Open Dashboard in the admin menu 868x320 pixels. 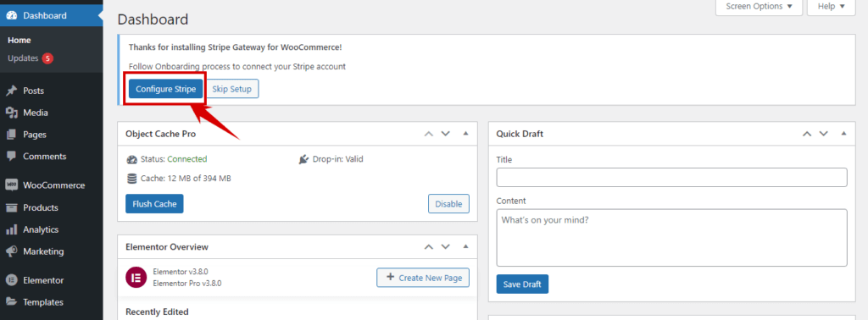pyautogui.click(x=52, y=15)
